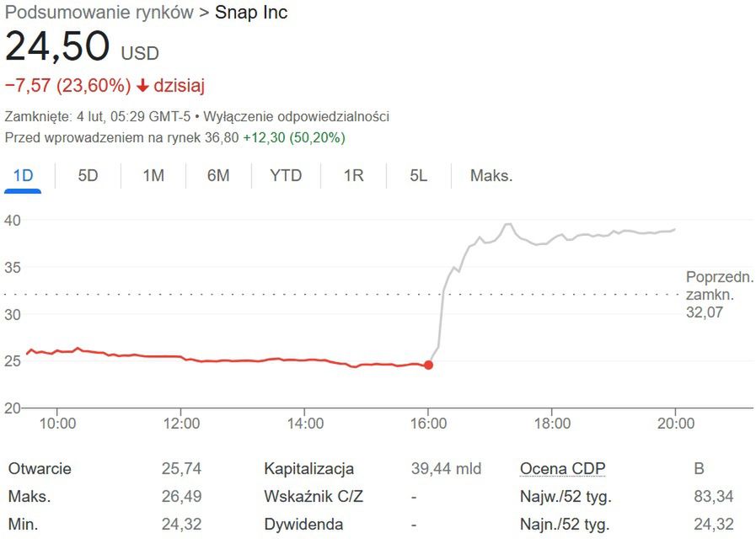756x544 pixels.
Task: Open the 5L five-year range tab
Action: 419,175
